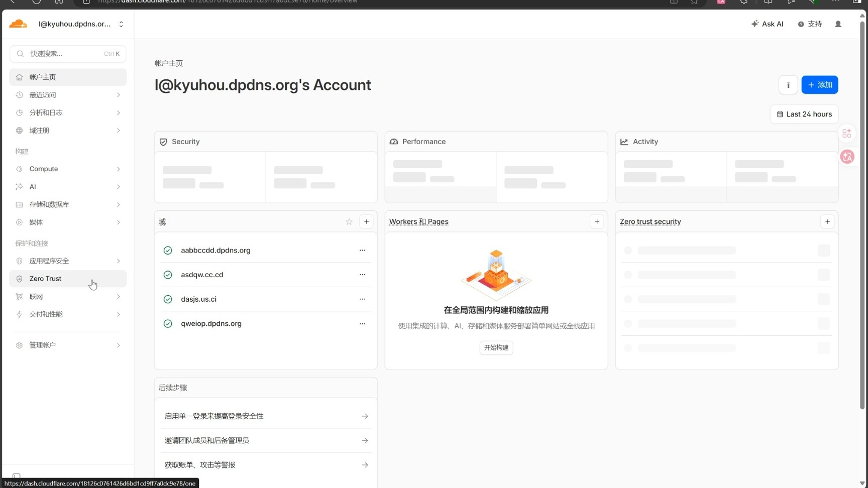Add Zero trust security with plus button
The image size is (868, 488).
(x=827, y=222)
